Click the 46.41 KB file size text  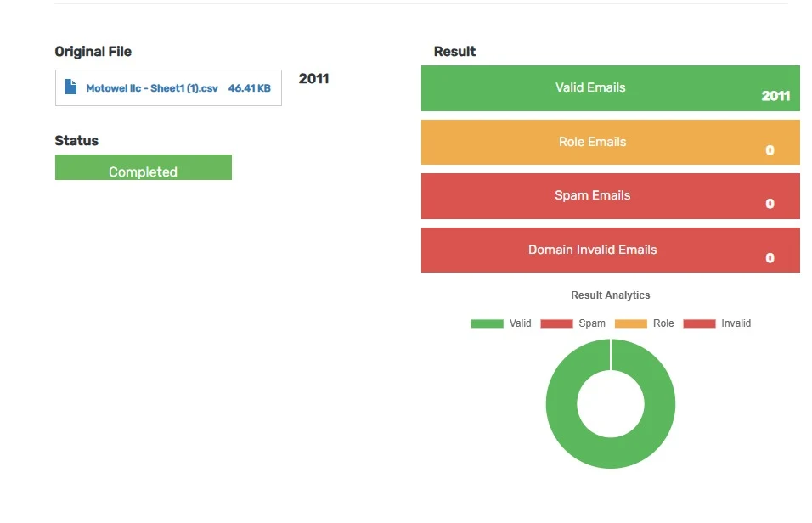249,88
